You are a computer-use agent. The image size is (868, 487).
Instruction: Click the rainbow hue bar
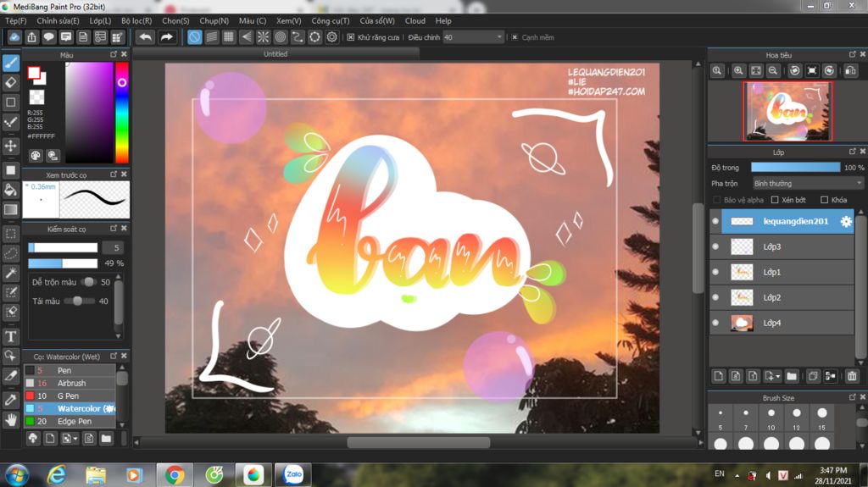click(122, 113)
